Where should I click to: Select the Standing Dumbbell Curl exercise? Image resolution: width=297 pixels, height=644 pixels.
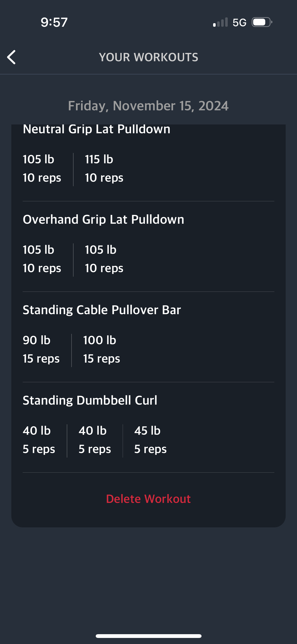point(90,400)
